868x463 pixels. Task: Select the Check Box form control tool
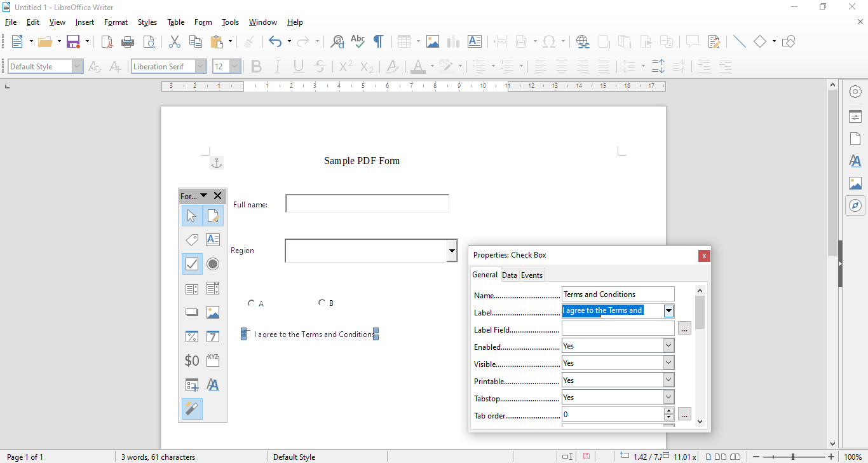pos(191,264)
